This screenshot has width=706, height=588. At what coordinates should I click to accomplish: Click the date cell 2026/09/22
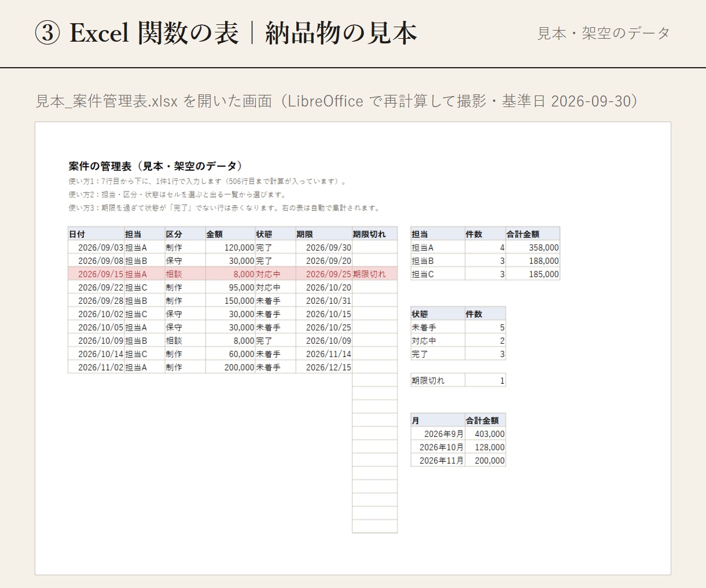[x=96, y=287]
